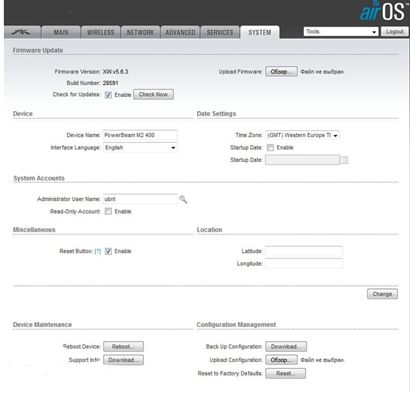Click the airOS logo
Viewport: 410px width, 399px height.
point(383,12)
